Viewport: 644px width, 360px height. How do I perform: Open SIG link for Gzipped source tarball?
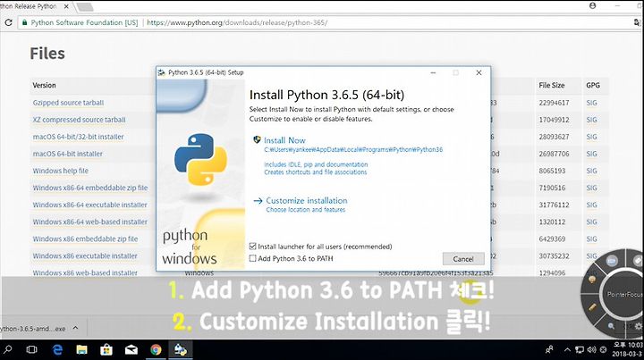tap(592, 103)
